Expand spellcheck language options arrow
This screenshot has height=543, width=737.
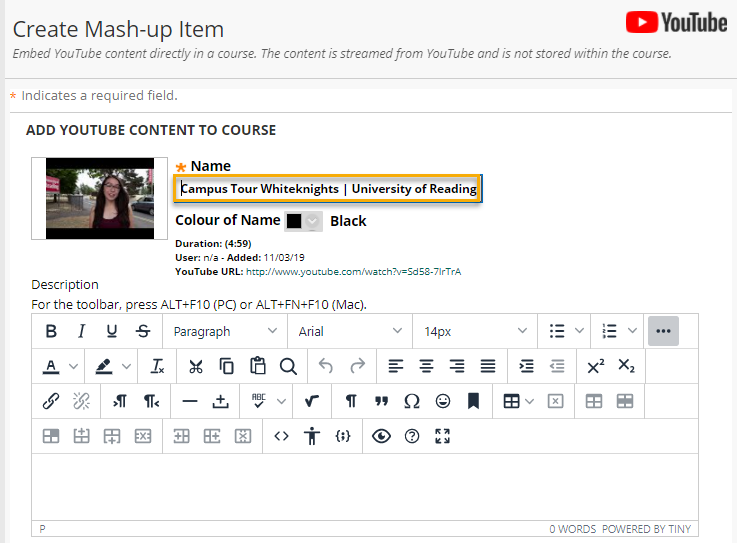[281, 401]
